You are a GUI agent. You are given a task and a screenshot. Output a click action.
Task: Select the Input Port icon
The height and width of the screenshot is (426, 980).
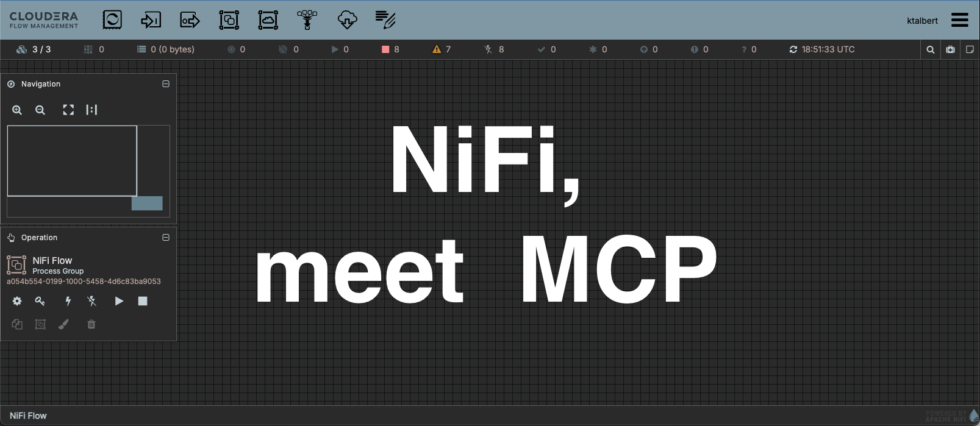151,20
